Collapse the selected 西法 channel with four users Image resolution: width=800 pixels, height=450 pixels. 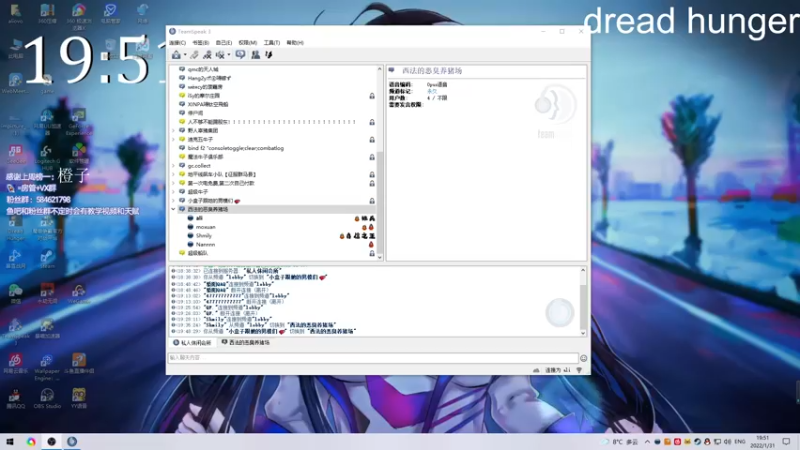coord(173,209)
